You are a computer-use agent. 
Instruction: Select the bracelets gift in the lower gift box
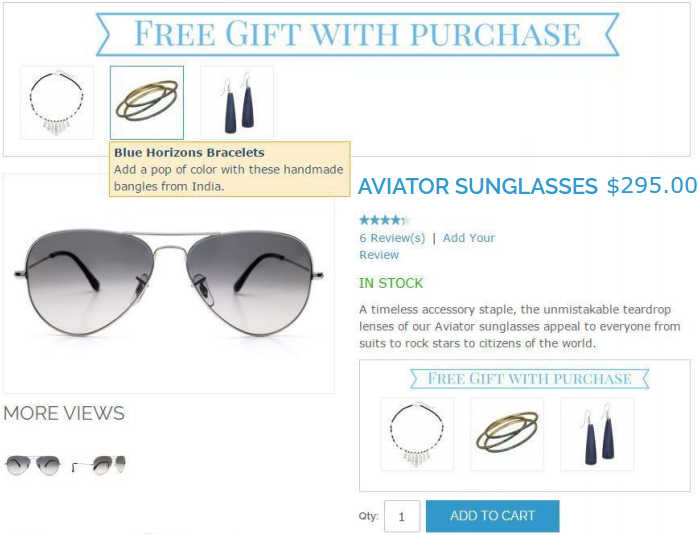(507, 434)
